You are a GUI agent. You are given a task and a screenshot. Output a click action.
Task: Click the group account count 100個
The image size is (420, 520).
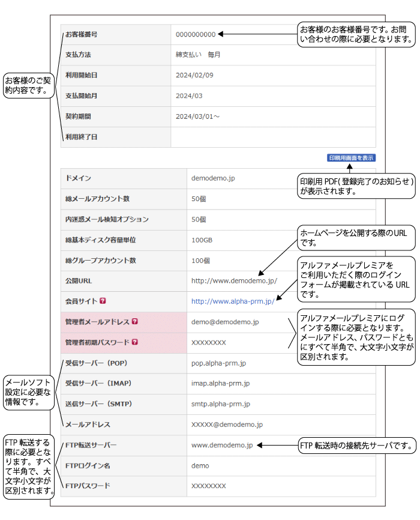click(x=200, y=261)
